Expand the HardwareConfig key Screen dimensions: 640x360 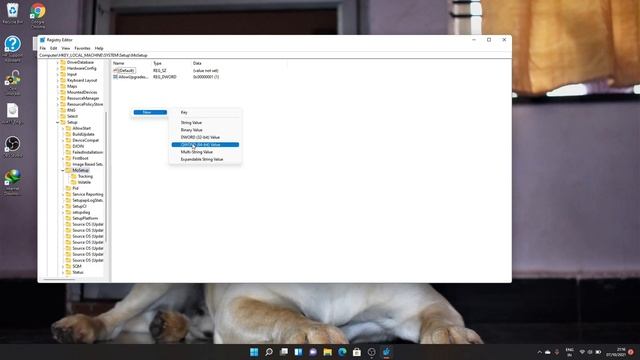(58, 68)
